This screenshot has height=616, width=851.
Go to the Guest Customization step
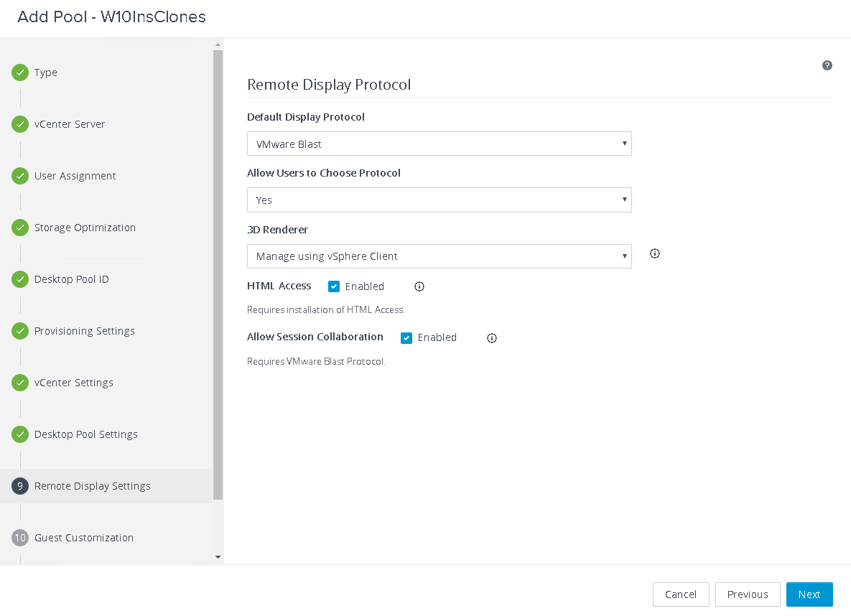point(83,538)
